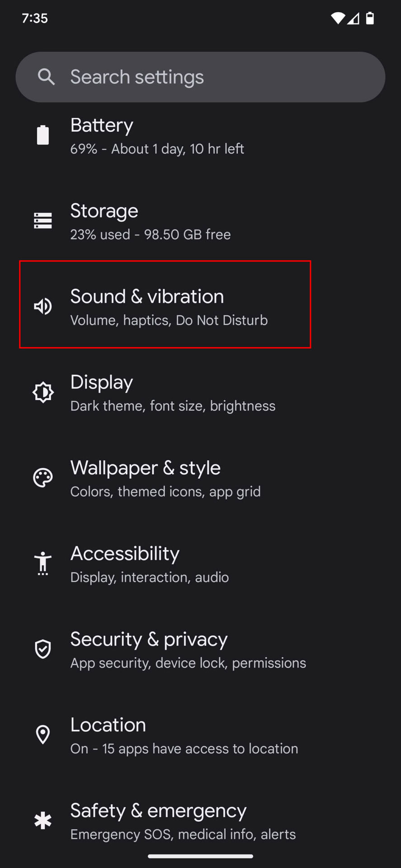Tap the speaker icon for Sound & vibration
The width and height of the screenshot is (401, 868).
click(x=43, y=307)
